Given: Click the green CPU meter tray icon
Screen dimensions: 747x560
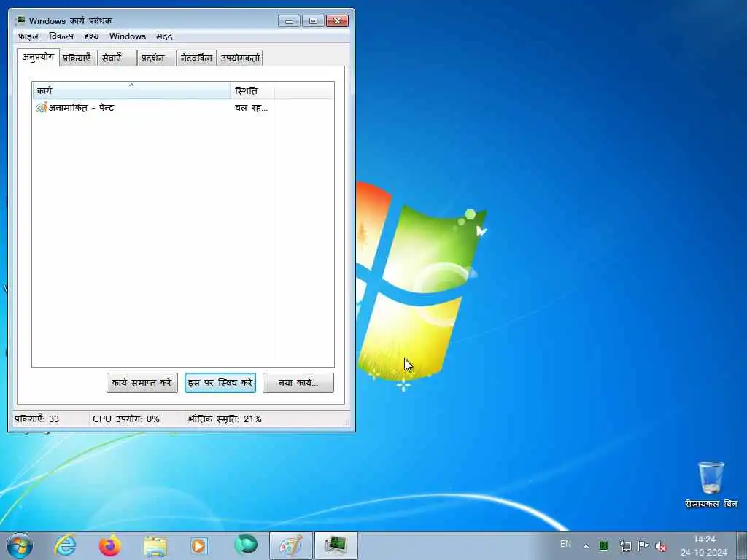Looking at the screenshot, I should (x=603, y=545).
